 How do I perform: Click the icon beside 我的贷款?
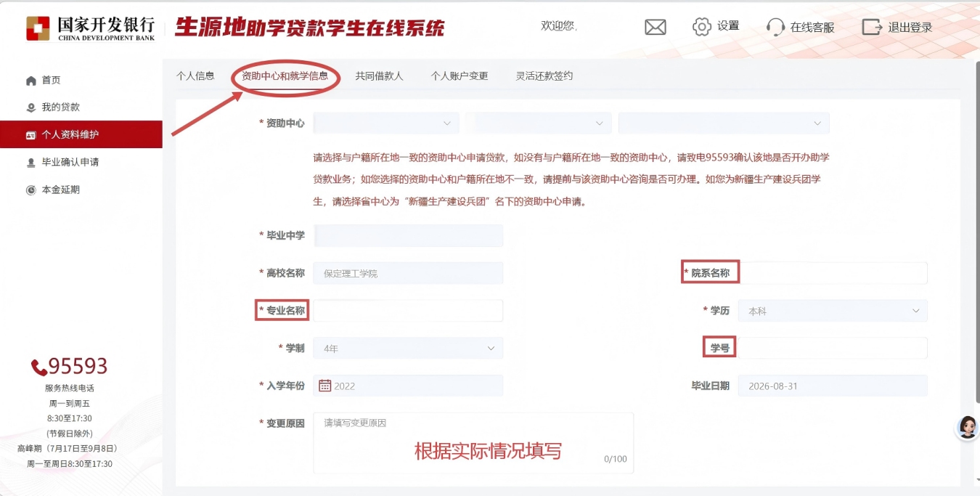click(31, 107)
